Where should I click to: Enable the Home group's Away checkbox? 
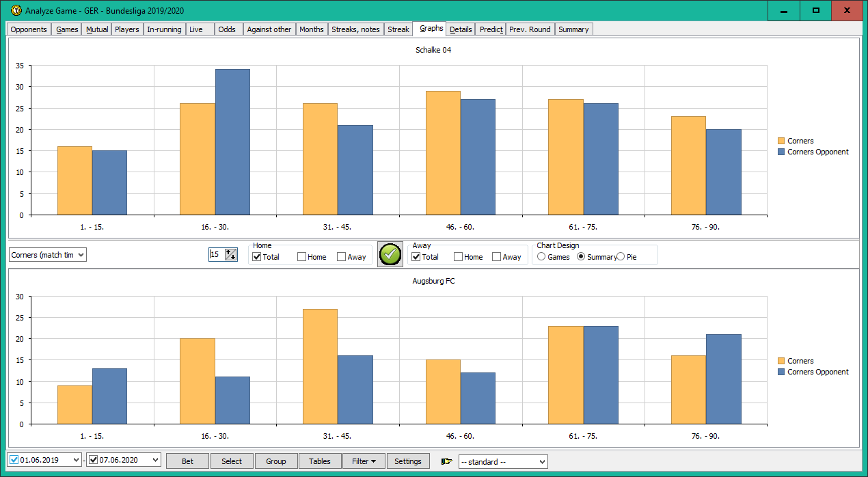pyautogui.click(x=342, y=257)
